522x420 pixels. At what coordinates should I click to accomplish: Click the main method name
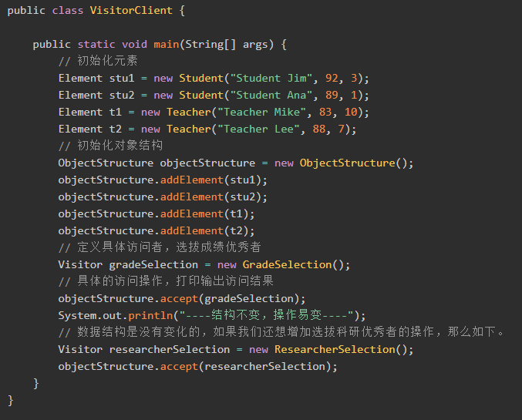point(166,44)
